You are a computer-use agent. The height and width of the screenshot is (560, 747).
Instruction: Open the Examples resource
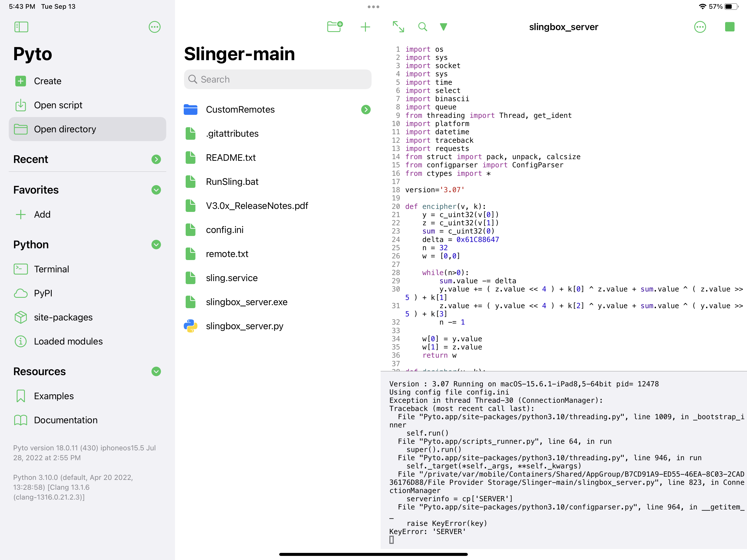click(53, 396)
